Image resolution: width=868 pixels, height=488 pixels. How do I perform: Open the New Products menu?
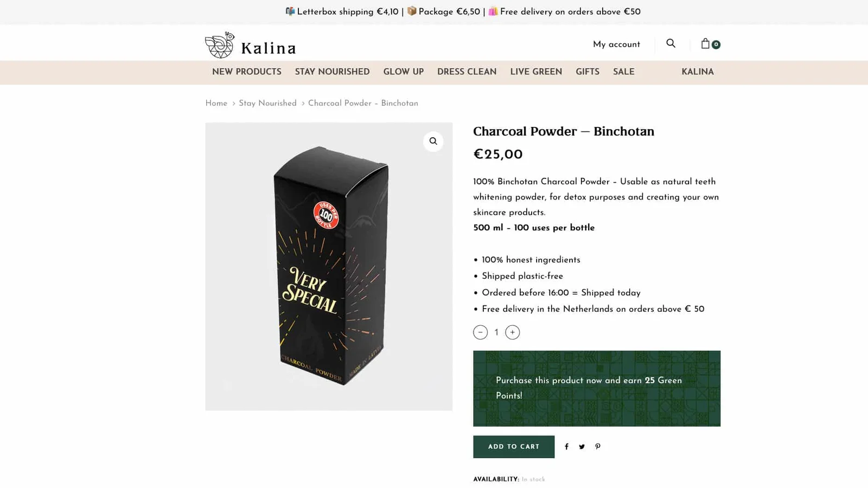pos(246,72)
